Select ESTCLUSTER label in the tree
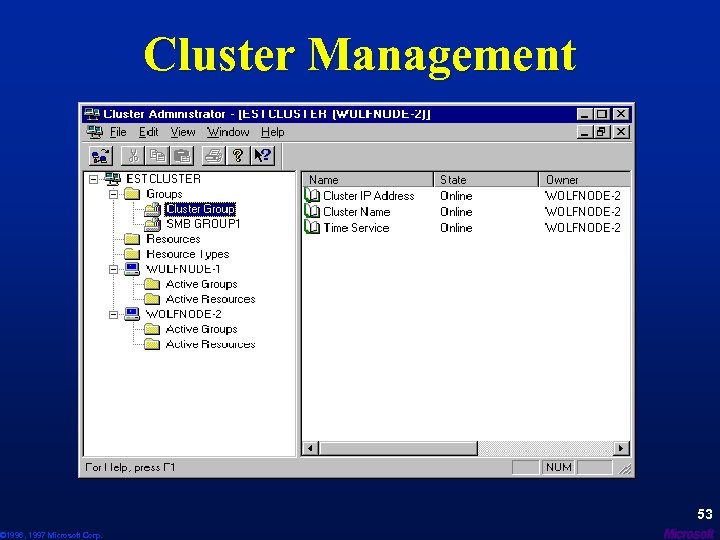Image resolution: width=720 pixels, height=540 pixels. [163, 179]
